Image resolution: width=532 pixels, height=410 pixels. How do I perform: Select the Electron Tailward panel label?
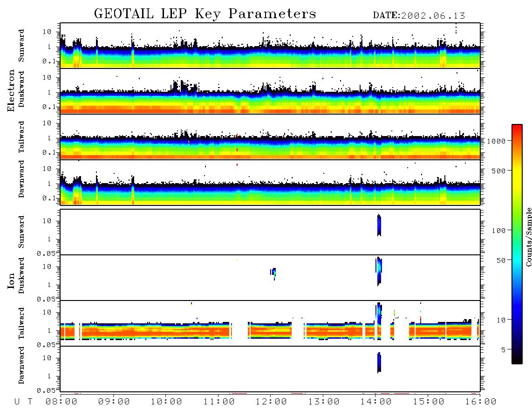point(21,137)
